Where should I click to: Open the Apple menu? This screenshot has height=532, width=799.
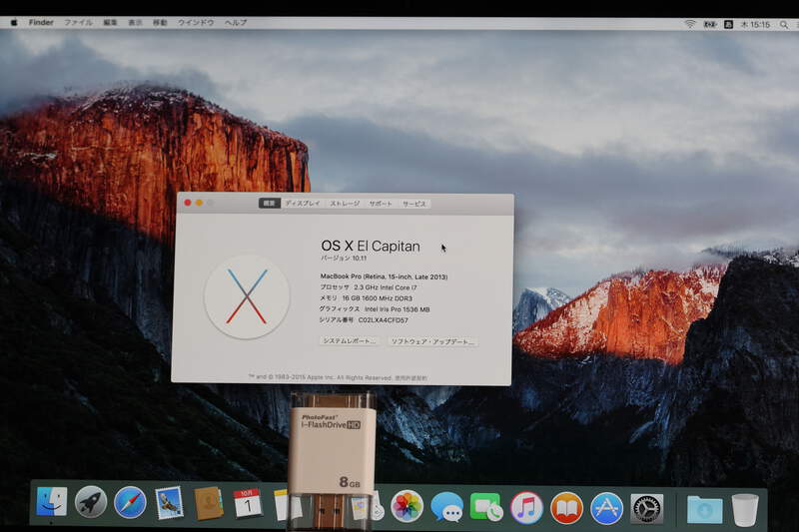coord(14,22)
